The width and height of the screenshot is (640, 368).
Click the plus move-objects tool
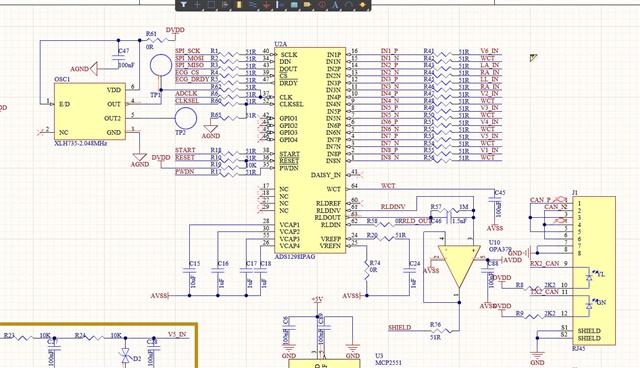coord(197,4)
